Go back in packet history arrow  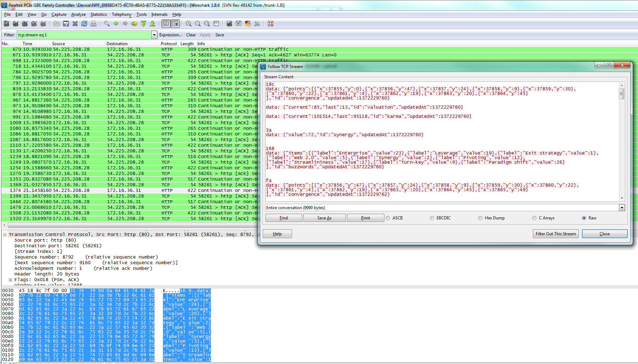pyautogui.click(x=116, y=24)
